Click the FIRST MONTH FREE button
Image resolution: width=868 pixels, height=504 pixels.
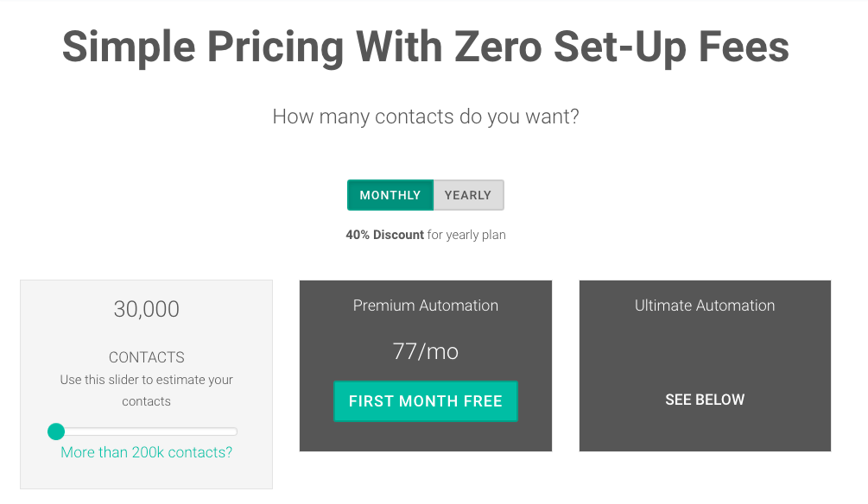(425, 401)
